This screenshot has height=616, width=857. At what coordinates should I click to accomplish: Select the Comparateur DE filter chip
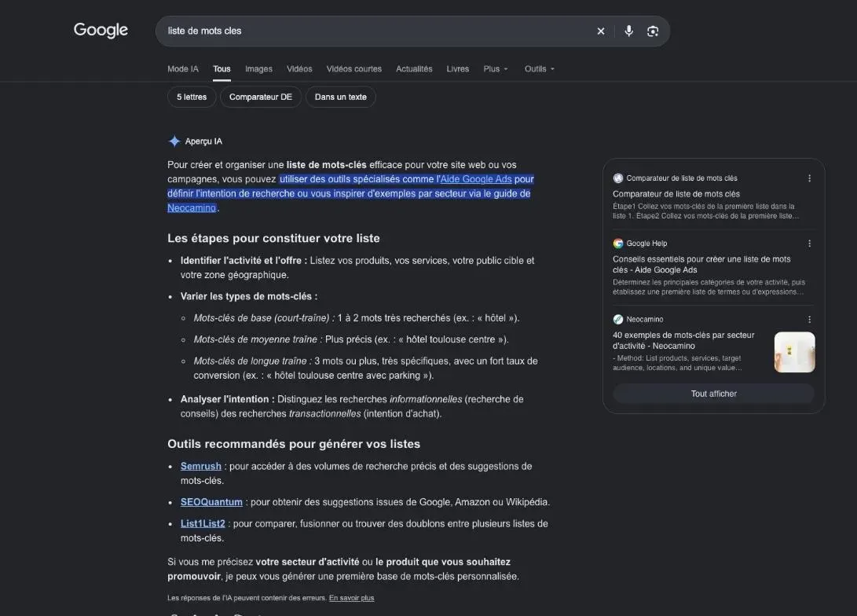pyautogui.click(x=261, y=97)
